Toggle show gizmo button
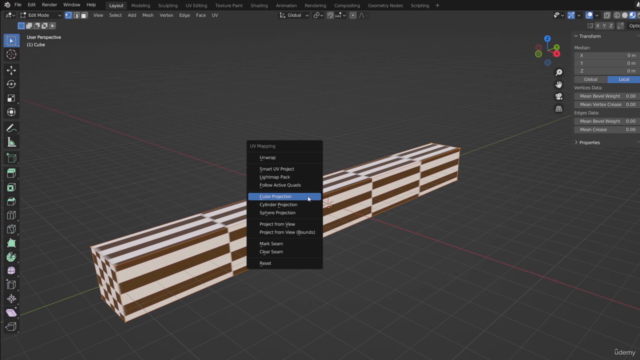 (x=571, y=15)
